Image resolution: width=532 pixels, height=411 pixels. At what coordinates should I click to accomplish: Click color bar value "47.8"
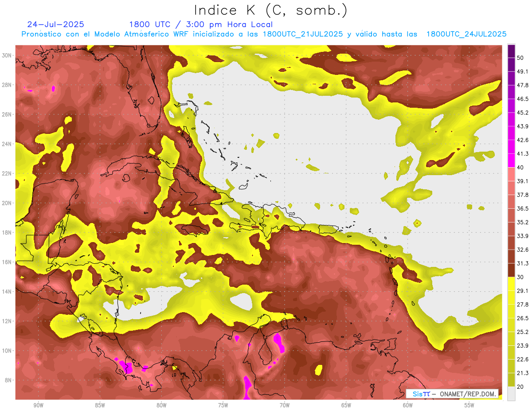pyautogui.click(x=522, y=85)
